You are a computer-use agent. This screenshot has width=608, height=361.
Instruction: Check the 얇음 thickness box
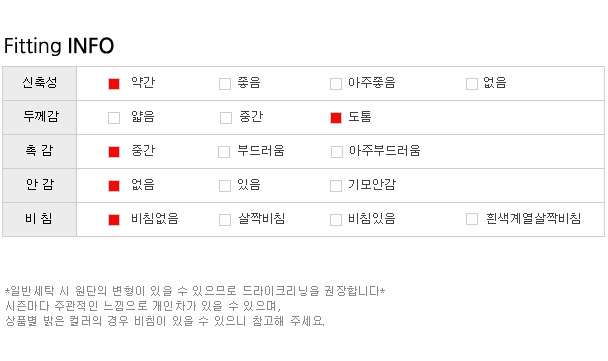[114, 118]
